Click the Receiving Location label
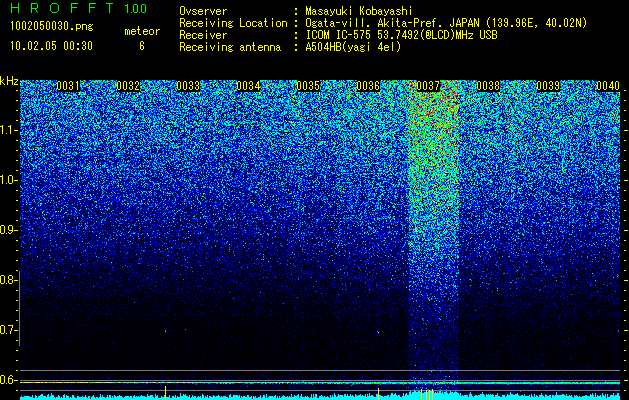629x400 pixels. pyautogui.click(x=233, y=23)
